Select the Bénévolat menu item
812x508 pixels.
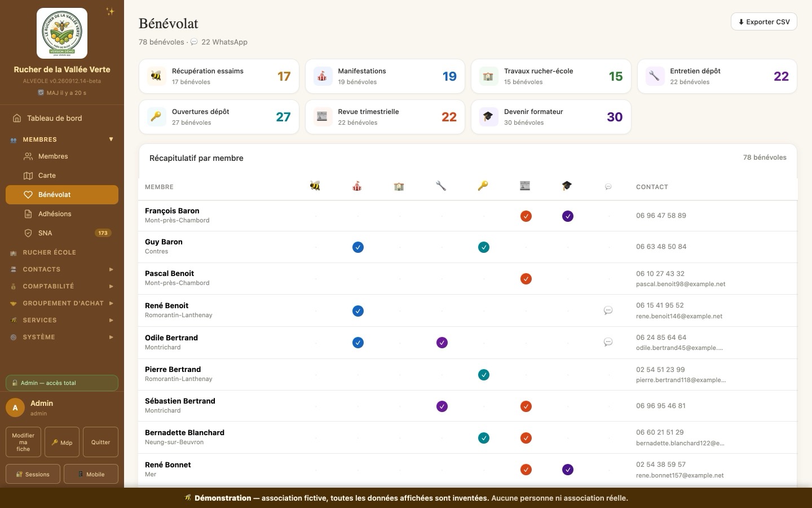pos(62,195)
